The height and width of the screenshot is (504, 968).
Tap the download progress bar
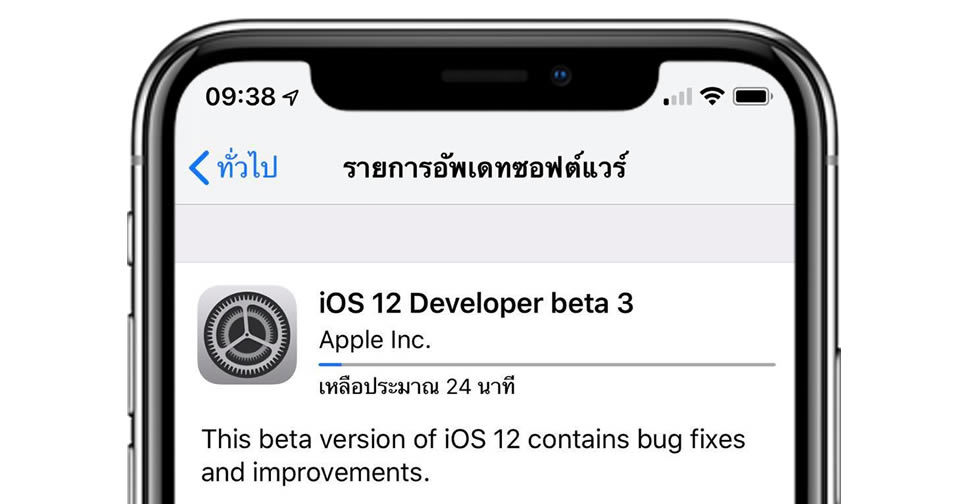pos(546,364)
